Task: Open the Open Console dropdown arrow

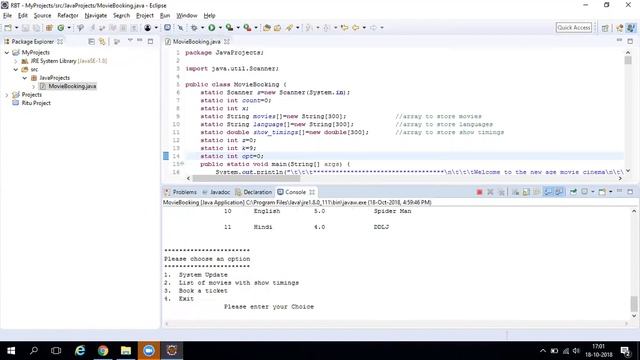Action: pyautogui.click(x=611, y=192)
